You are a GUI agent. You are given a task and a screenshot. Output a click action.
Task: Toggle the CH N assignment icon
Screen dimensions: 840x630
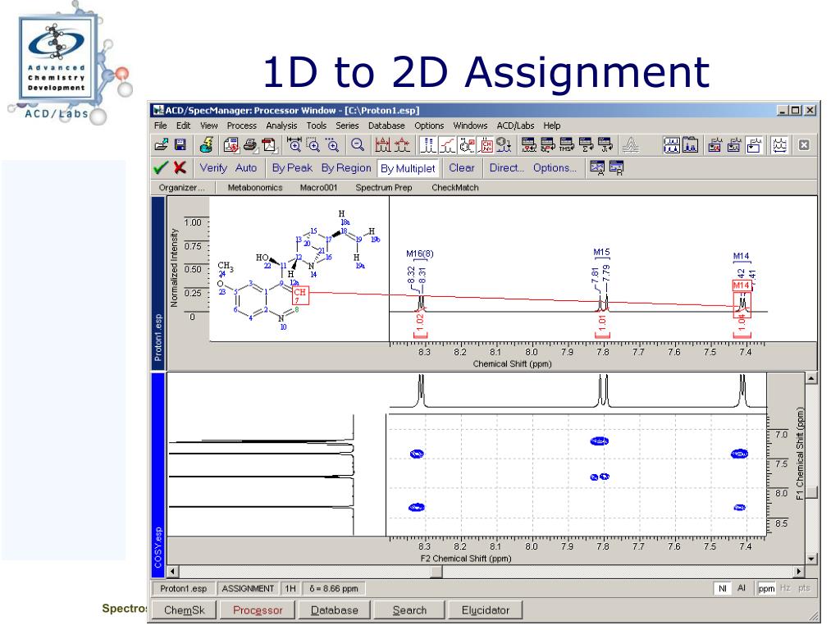pyautogui.click(x=486, y=144)
